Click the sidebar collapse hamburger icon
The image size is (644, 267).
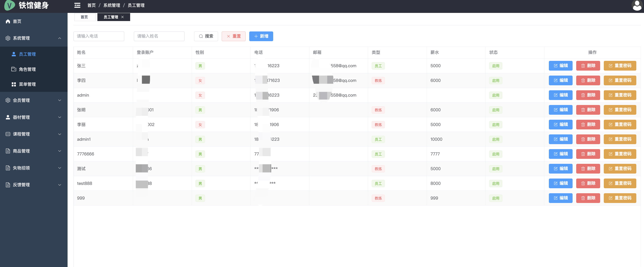[x=77, y=5]
